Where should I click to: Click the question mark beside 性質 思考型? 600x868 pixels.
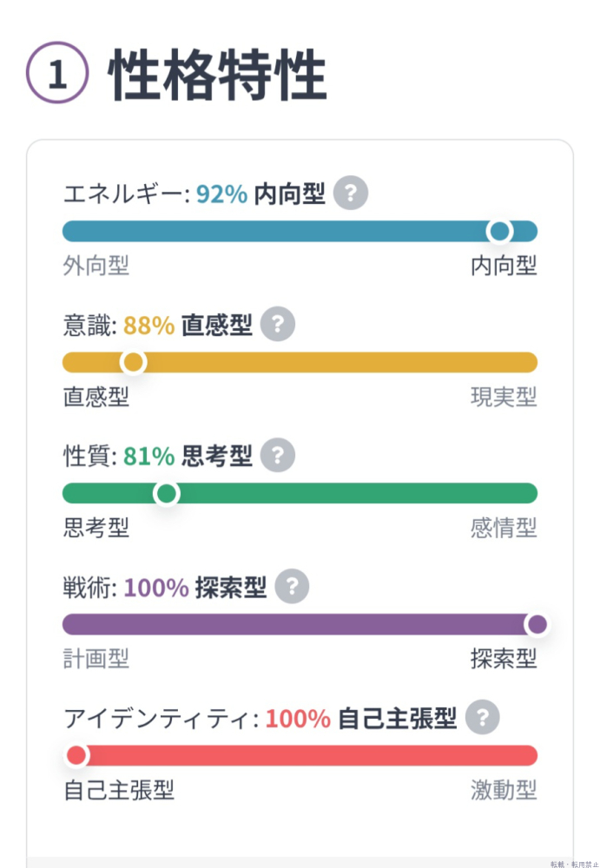(278, 455)
